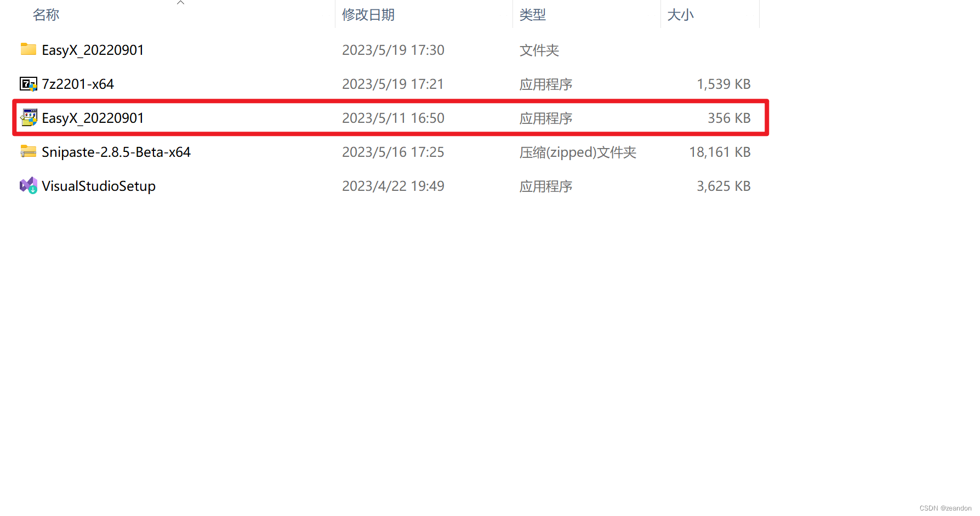Click 应用程序 type of VisualStudioSetup row
Image resolution: width=980 pixels, height=516 pixels.
[x=546, y=186]
